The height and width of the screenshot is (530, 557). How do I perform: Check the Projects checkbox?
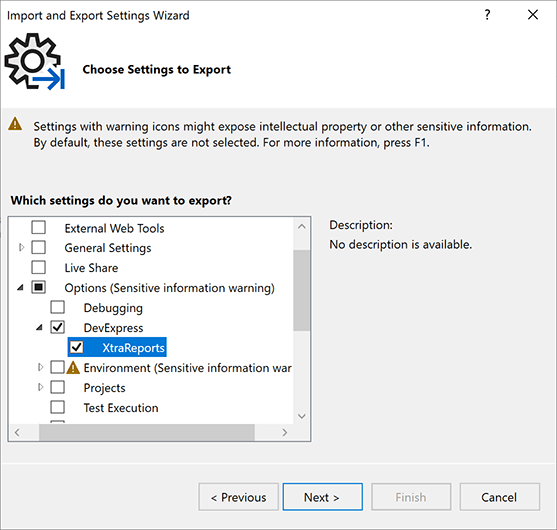[58, 387]
